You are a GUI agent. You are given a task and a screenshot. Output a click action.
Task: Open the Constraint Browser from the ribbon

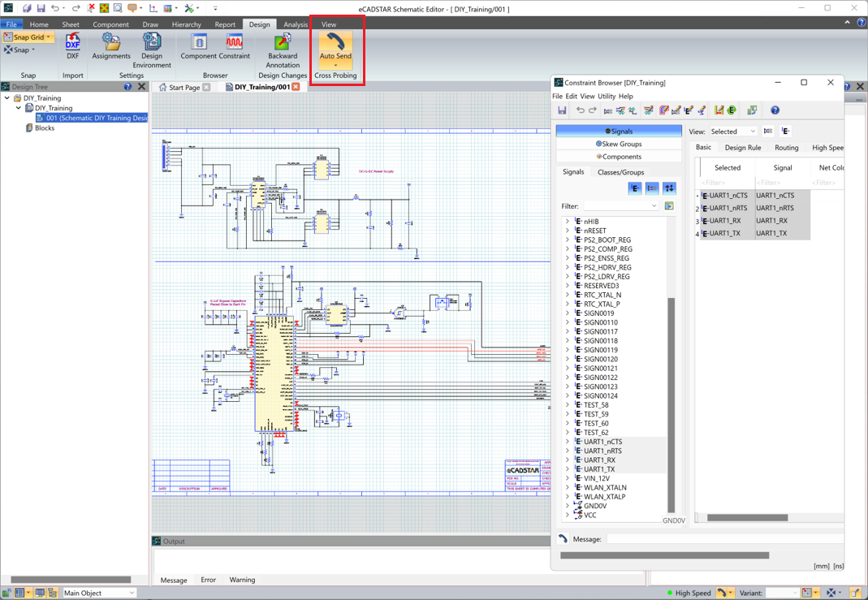click(x=234, y=46)
